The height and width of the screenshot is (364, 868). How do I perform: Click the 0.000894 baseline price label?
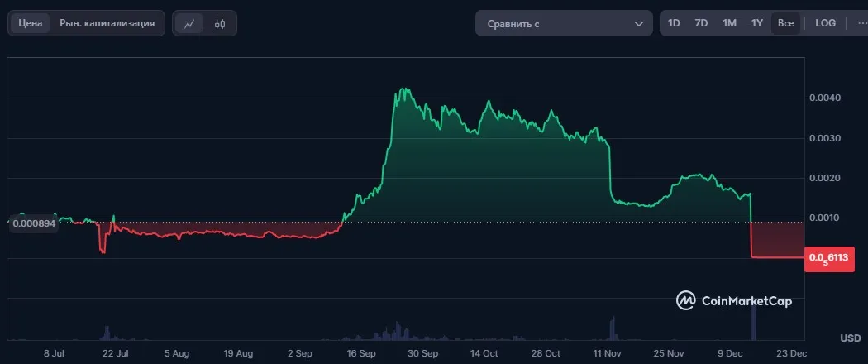pos(33,223)
